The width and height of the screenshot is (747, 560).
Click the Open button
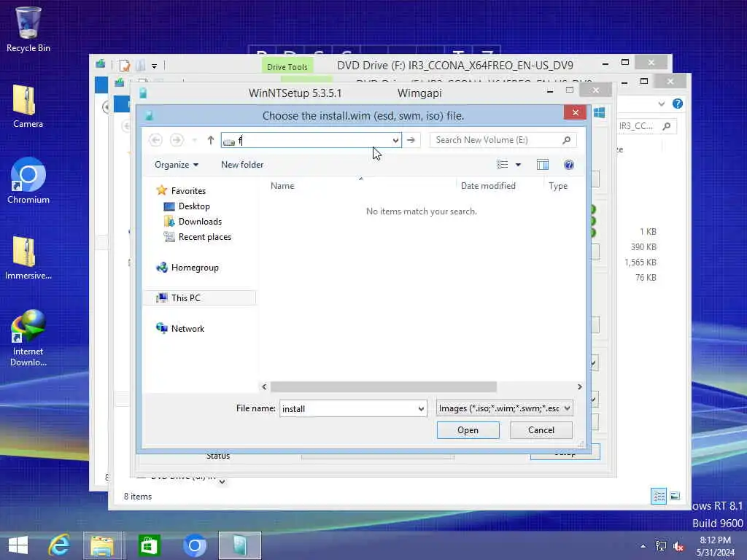[468, 430]
